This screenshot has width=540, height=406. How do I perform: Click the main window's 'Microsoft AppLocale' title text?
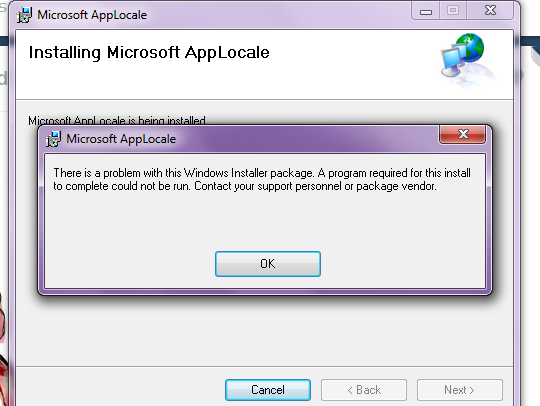coord(92,15)
